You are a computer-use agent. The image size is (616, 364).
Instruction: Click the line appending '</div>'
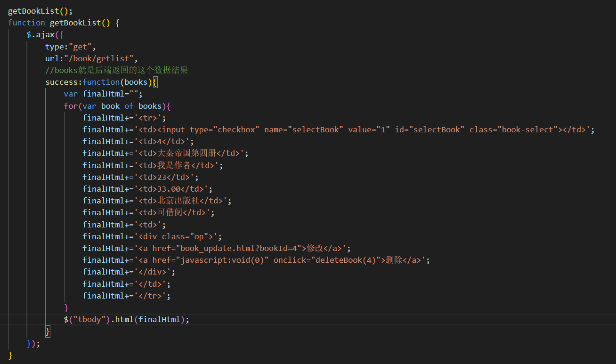click(x=129, y=272)
